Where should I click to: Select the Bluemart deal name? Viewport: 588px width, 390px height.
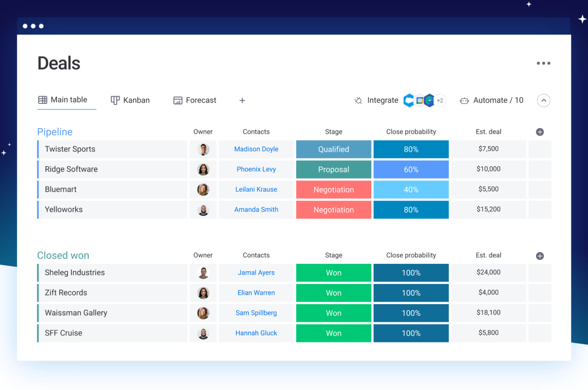(x=61, y=189)
